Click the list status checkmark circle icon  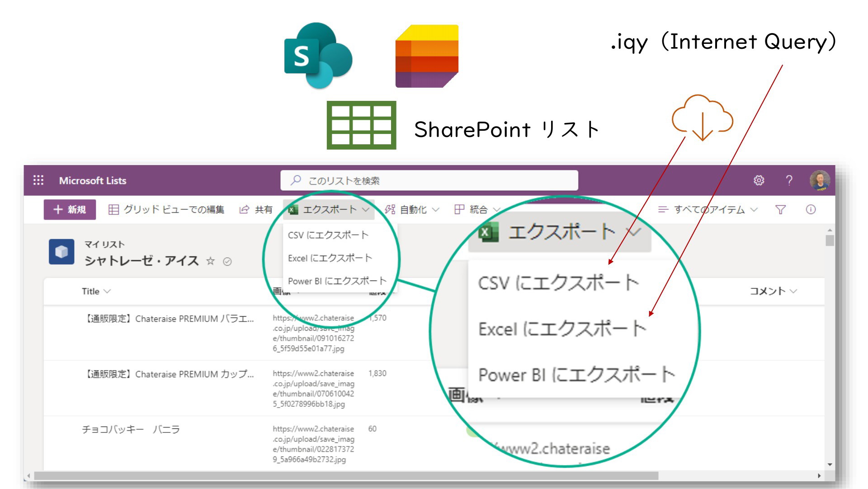227,261
